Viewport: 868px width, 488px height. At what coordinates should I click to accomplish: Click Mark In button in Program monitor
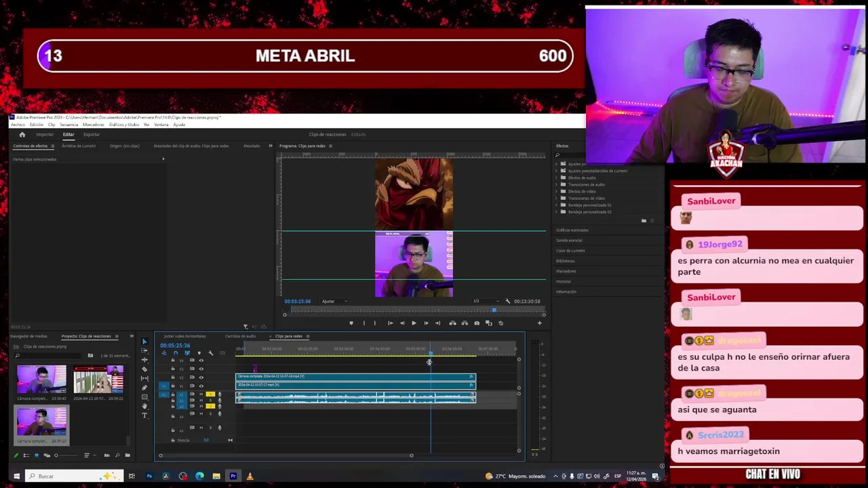click(x=363, y=323)
